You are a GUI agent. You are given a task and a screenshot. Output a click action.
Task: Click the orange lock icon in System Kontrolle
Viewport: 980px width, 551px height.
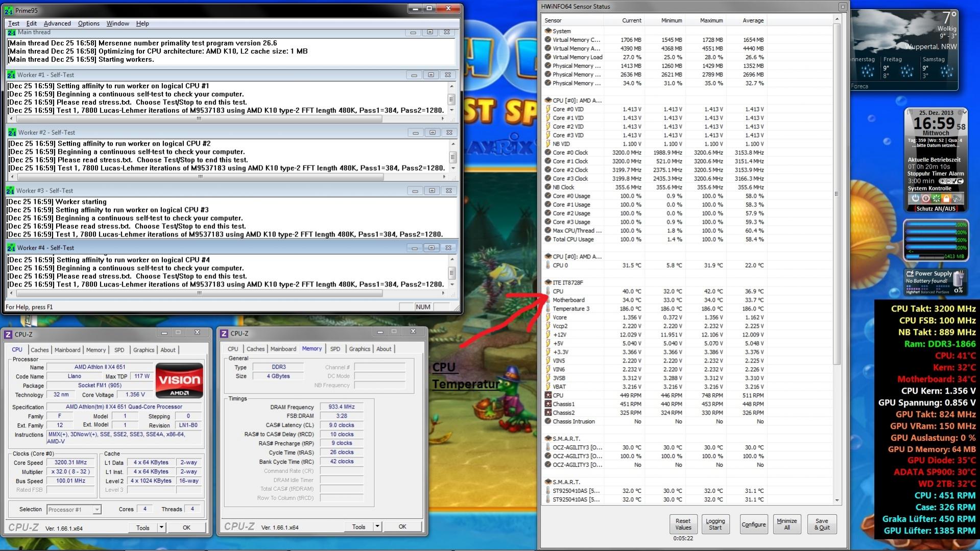(946, 198)
